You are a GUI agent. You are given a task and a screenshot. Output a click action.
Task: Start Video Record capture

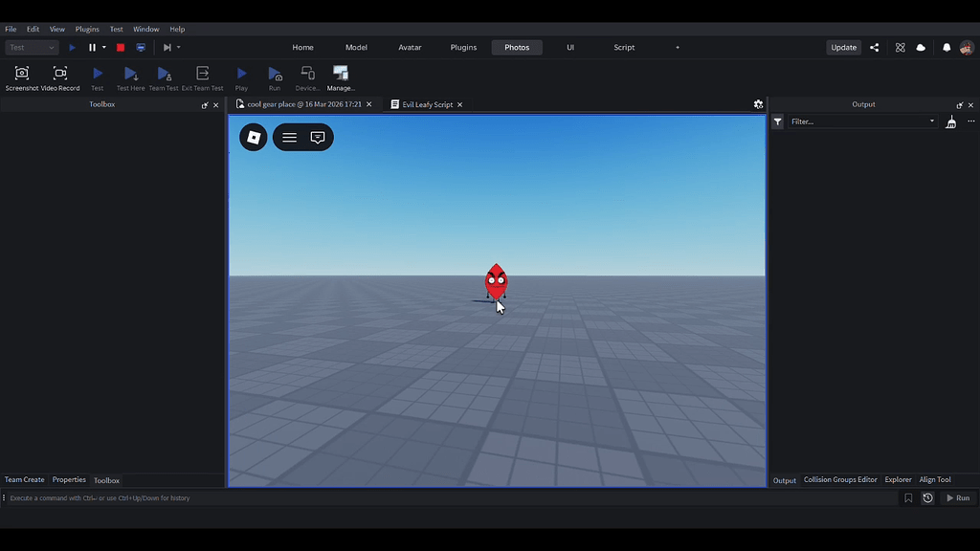point(60,73)
